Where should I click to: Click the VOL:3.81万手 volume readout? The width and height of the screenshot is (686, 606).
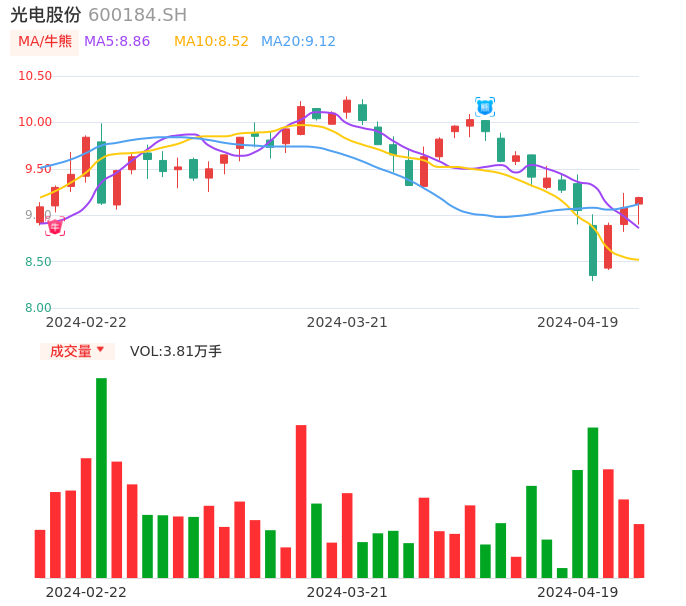(x=176, y=351)
